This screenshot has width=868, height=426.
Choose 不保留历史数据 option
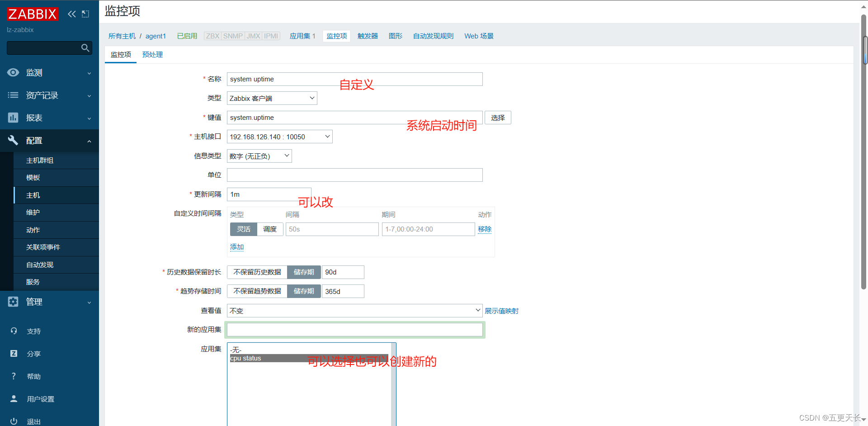click(x=257, y=272)
